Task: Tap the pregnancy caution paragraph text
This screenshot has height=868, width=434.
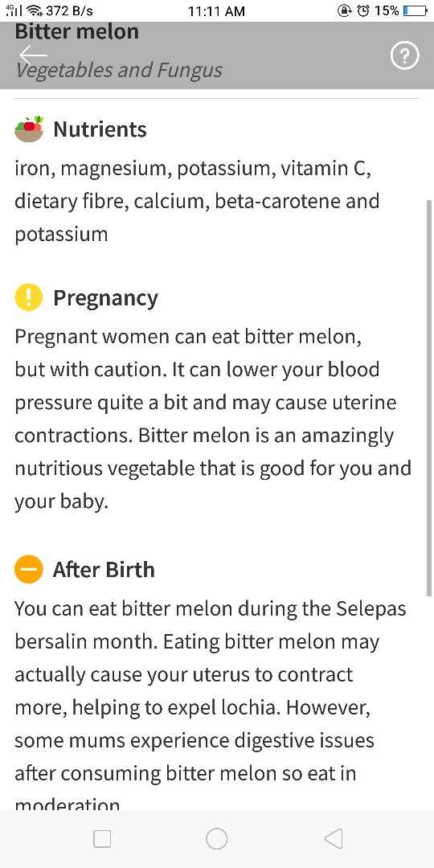Action: pos(213,419)
